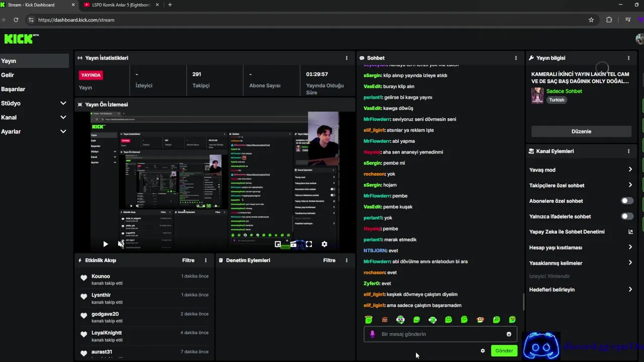Image resolution: width=644 pixels, height=362 pixels.
Task: Open Yayın İstatistikleri panel options menu
Action: coord(346,58)
